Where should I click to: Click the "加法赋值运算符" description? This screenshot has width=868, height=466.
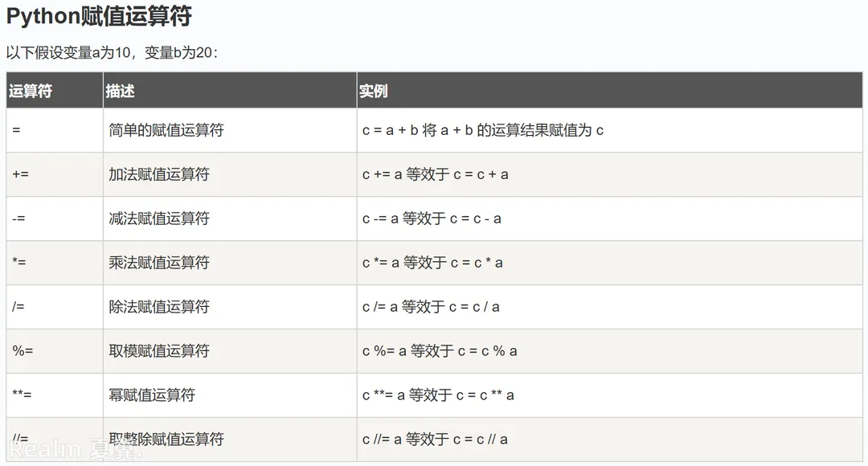point(159,174)
